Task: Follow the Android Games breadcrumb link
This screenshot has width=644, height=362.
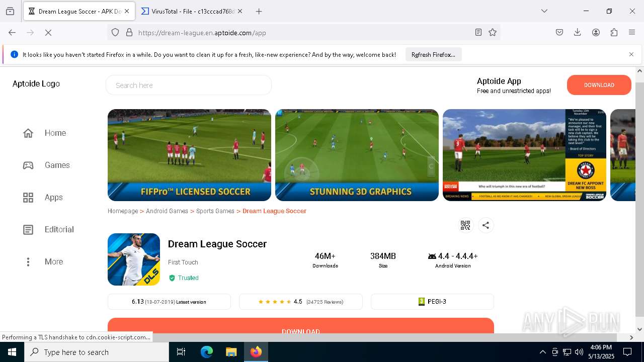Action: click(x=167, y=211)
